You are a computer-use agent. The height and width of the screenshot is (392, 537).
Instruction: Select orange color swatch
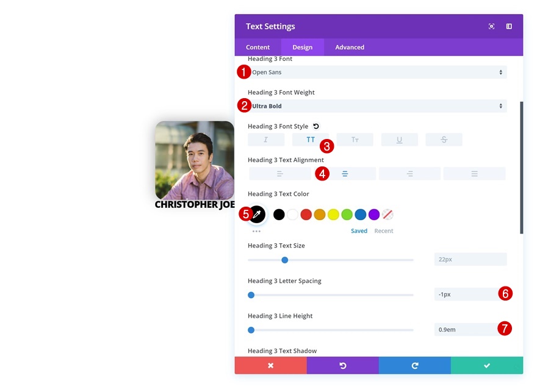pyautogui.click(x=320, y=215)
